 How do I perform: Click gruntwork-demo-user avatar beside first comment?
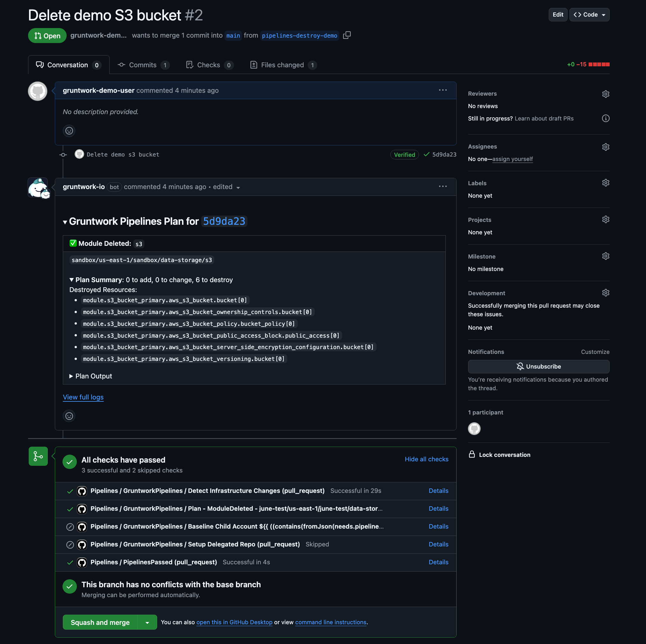[x=37, y=91]
